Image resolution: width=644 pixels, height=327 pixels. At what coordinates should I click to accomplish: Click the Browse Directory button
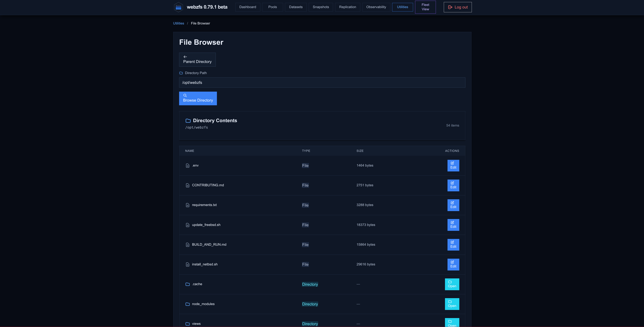198,98
